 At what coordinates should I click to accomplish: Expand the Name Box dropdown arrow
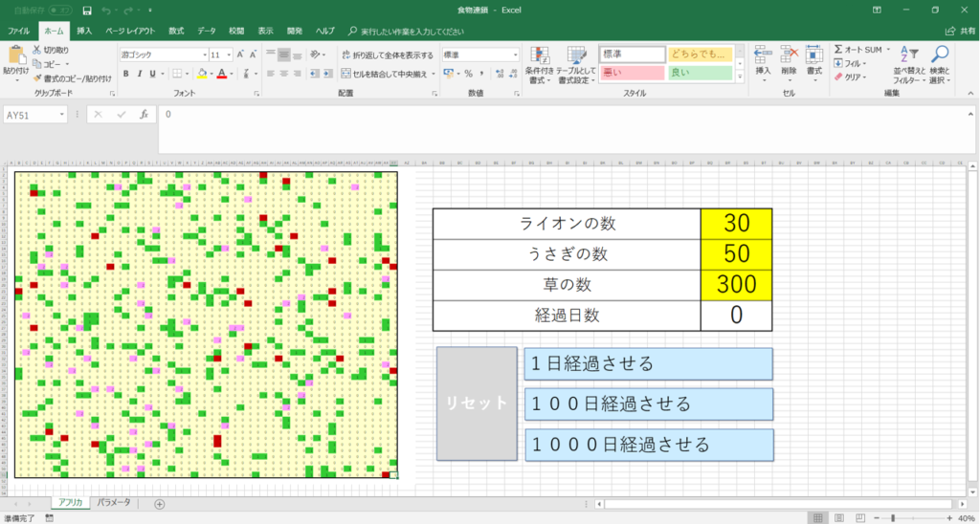coord(62,115)
